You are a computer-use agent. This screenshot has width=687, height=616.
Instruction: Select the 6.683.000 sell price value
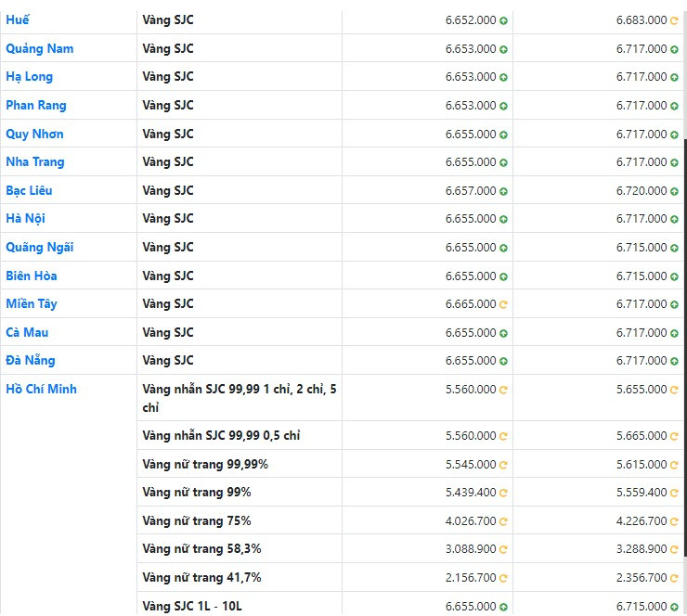(x=642, y=20)
